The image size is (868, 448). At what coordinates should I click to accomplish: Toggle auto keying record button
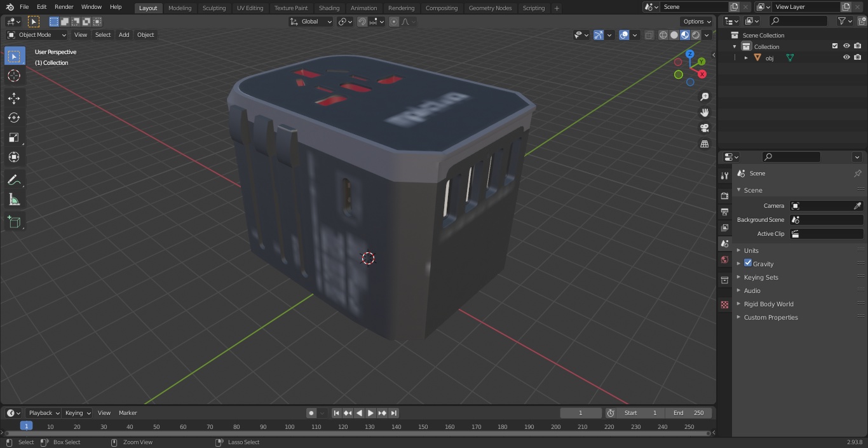[311, 413]
